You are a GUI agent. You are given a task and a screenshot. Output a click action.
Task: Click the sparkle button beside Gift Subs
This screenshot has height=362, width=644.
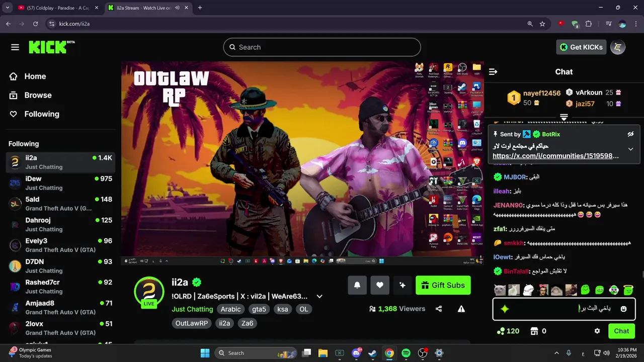pos(403,285)
